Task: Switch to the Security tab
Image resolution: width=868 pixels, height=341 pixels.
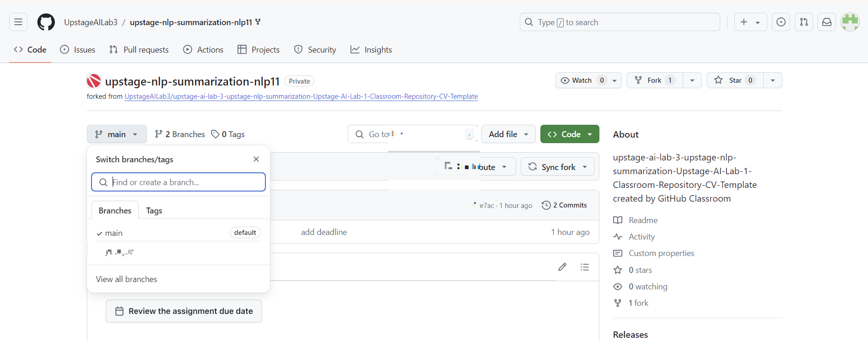Action: click(x=315, y=49)
